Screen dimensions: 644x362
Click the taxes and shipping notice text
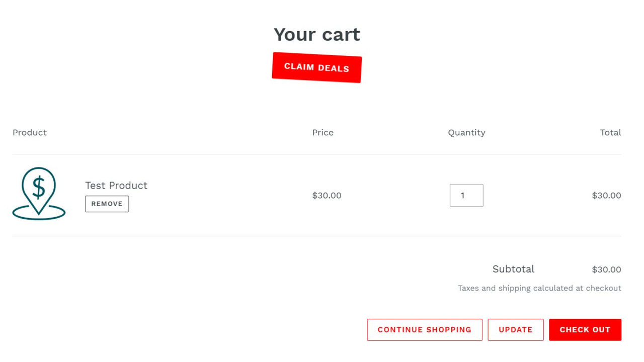click(x=539, y=288)
